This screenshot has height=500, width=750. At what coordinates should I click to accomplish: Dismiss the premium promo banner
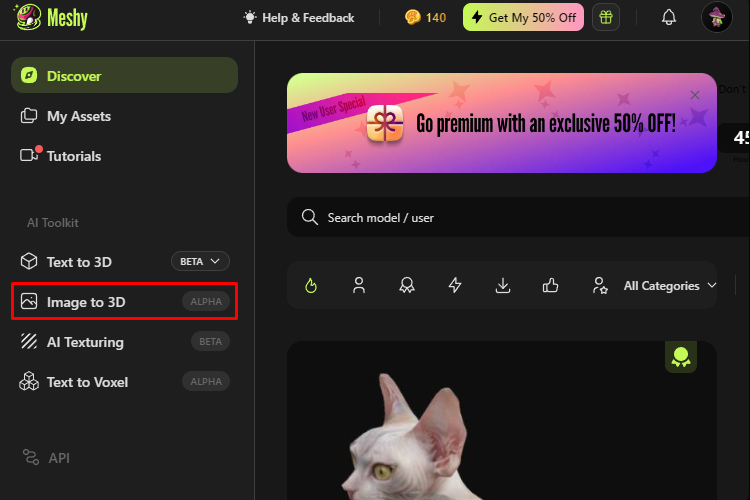(695, 95)
